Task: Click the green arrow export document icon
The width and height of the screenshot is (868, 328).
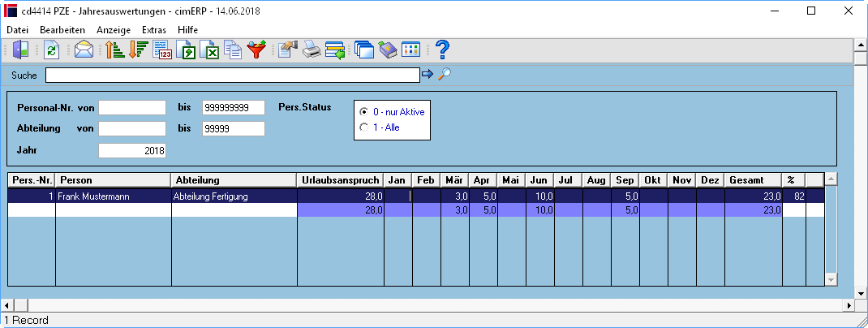Action: [x=186, y=50]
